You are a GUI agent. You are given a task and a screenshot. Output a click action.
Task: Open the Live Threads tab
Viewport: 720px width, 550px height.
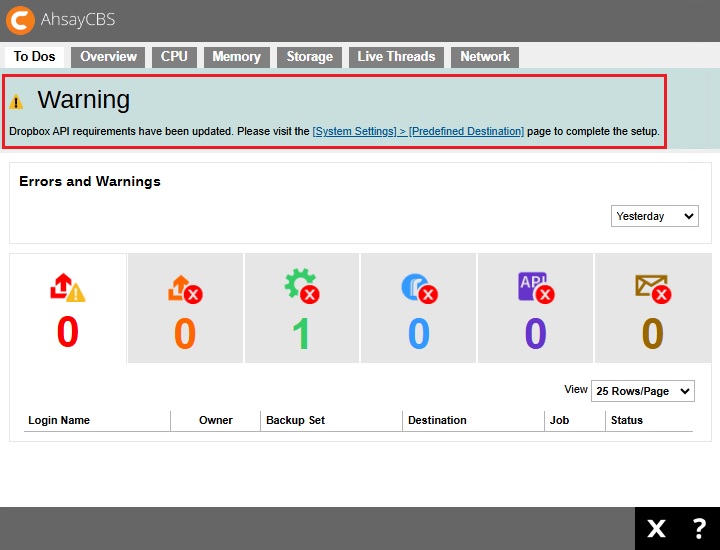tap(396, 57)
